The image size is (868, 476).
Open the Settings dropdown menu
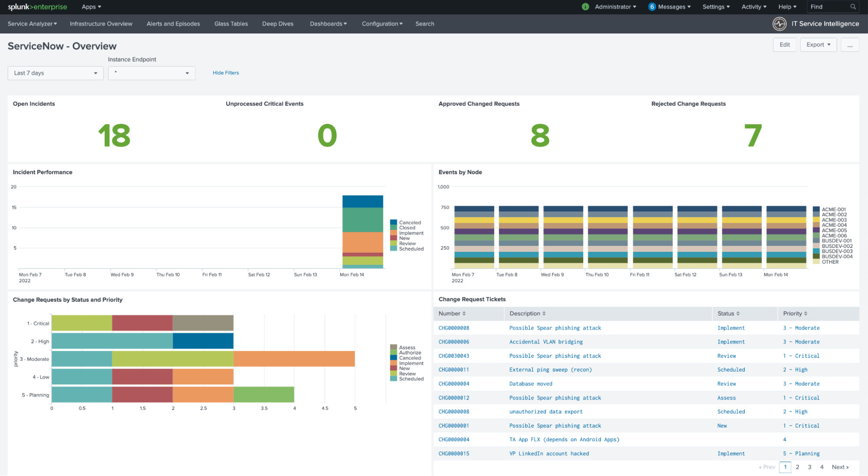click(x=716, y=7)
